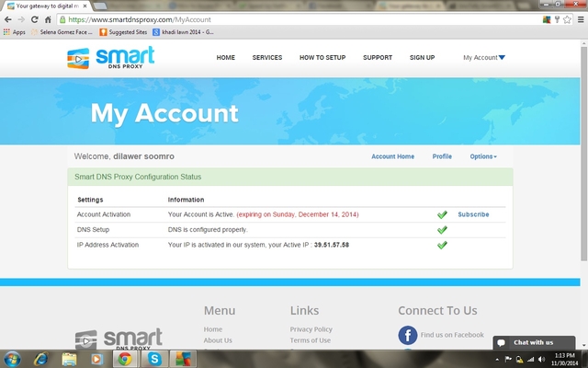Open Chrome hamburger menu

(581, 19)
